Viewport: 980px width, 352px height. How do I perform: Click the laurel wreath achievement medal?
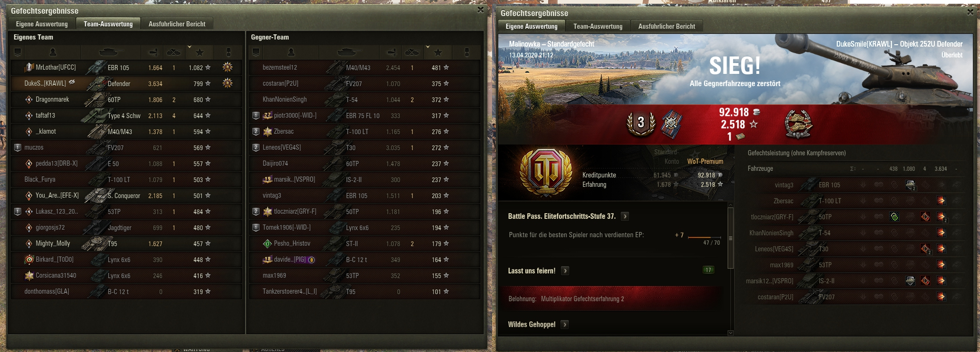coord(798,124)
